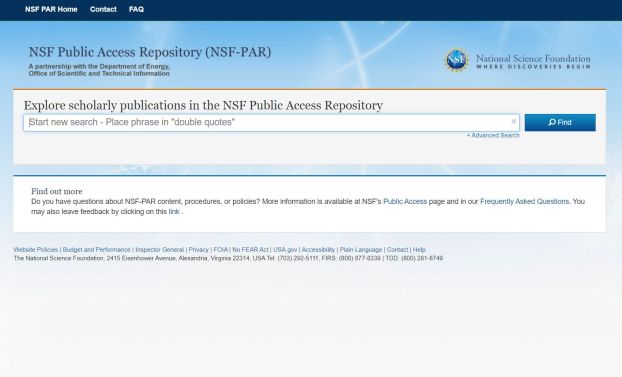Open the Public Access page link
Image resolution: width=622 pixels, height=377 pixels.
[405, 202]
